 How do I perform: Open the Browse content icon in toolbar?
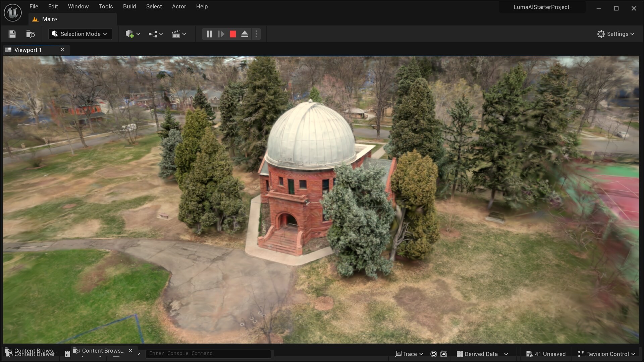tap(30, 34)
